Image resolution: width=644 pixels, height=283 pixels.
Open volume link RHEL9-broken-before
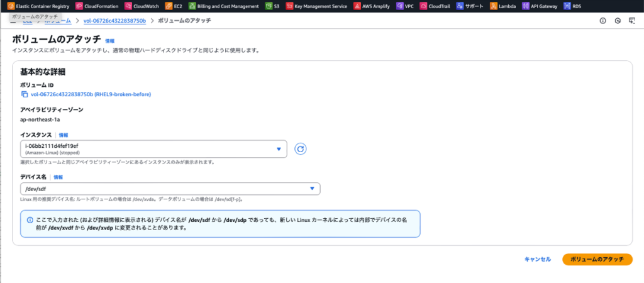pos(91,94)
